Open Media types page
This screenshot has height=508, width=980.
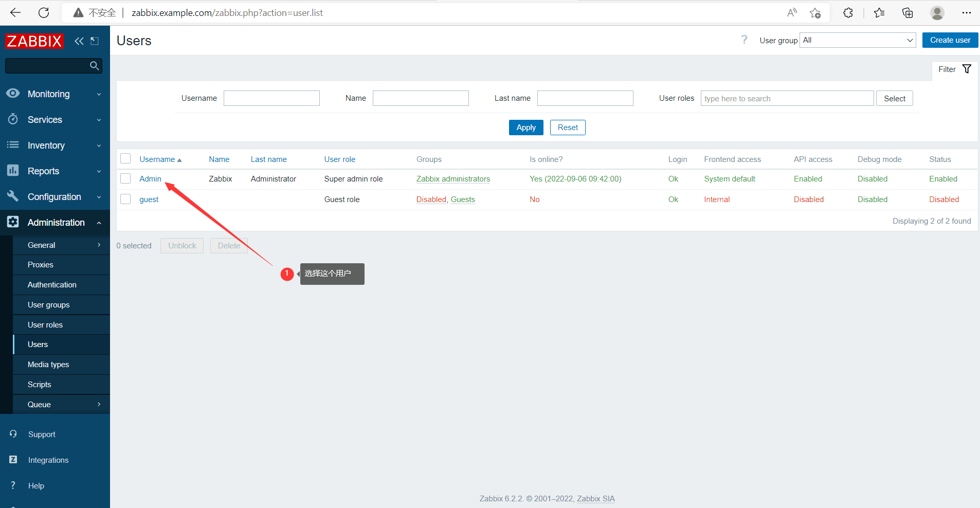61,365
